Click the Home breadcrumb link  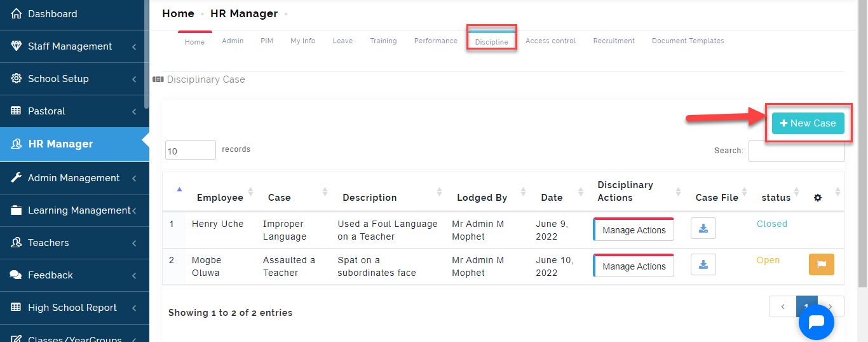178,13
